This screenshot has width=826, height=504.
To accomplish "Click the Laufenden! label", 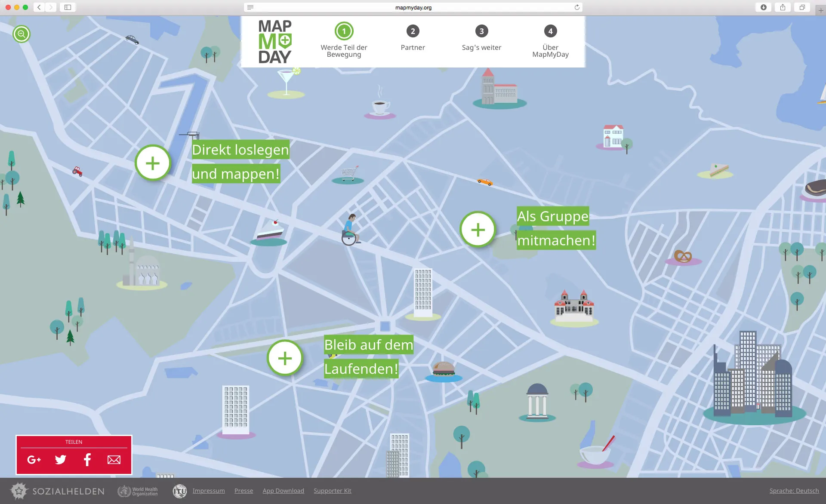I will tap(361, 369).
